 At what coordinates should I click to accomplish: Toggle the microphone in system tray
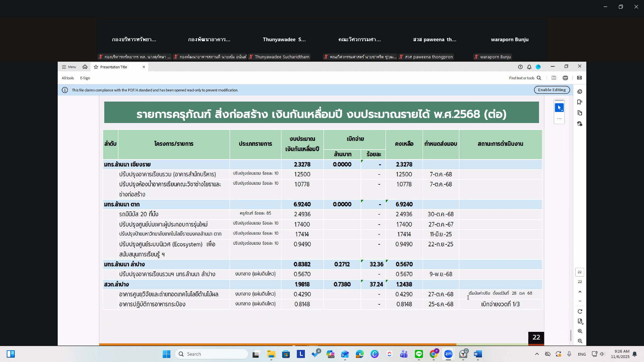point(569,354)
